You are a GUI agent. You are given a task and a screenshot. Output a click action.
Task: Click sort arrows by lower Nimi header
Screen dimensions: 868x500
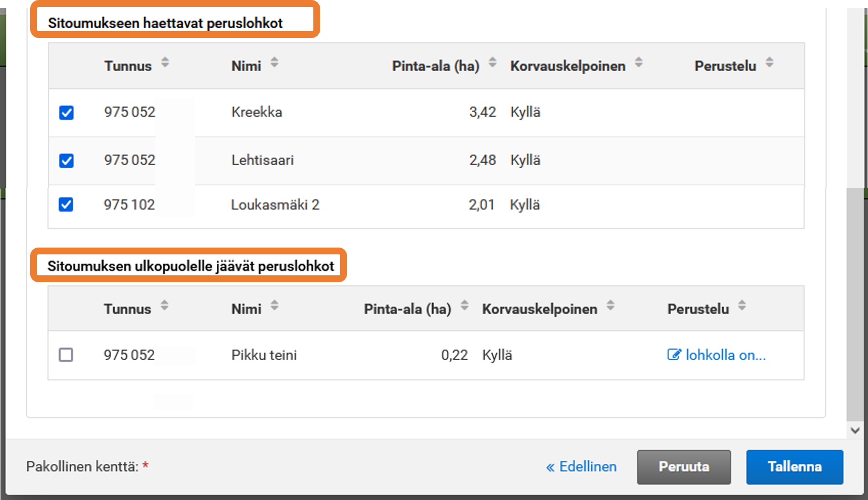pos(274,306)
